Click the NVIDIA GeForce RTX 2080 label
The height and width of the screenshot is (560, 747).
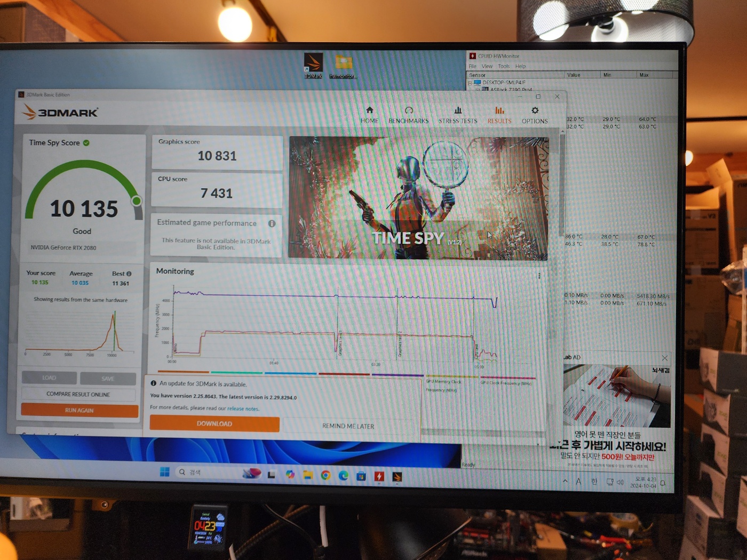coord(63,247)
